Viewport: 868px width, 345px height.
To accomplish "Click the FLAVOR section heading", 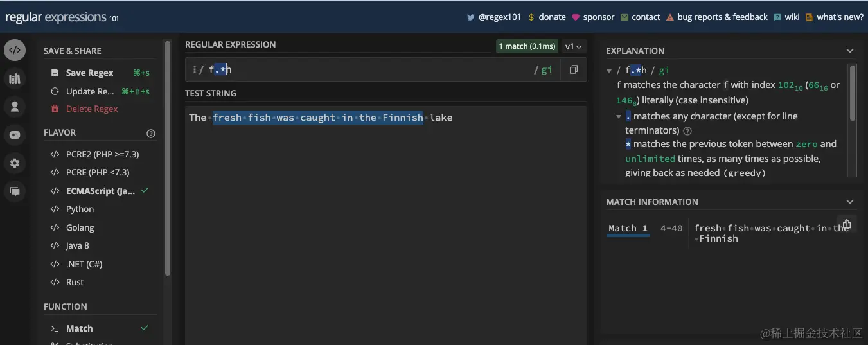I will pos(60,133).
